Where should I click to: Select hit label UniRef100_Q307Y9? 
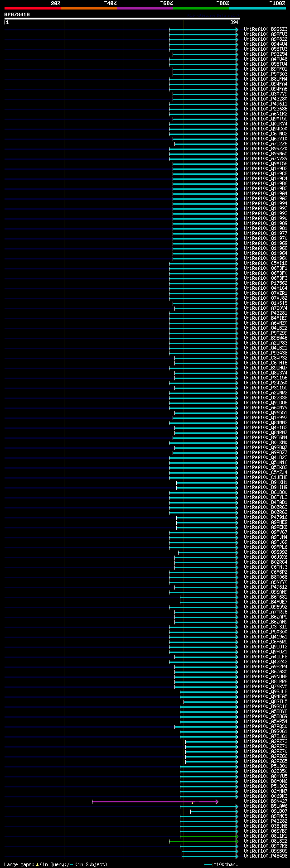pyautogui.click(x=266, y=94)
